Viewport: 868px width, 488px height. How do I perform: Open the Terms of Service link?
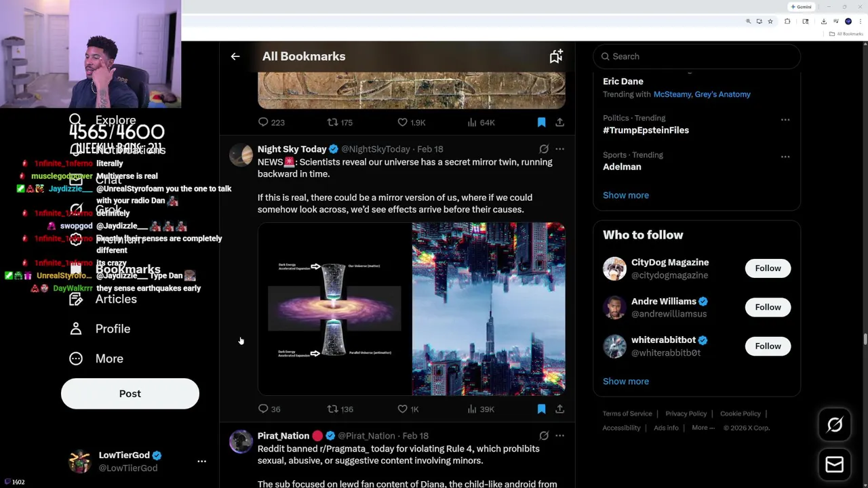627,413
